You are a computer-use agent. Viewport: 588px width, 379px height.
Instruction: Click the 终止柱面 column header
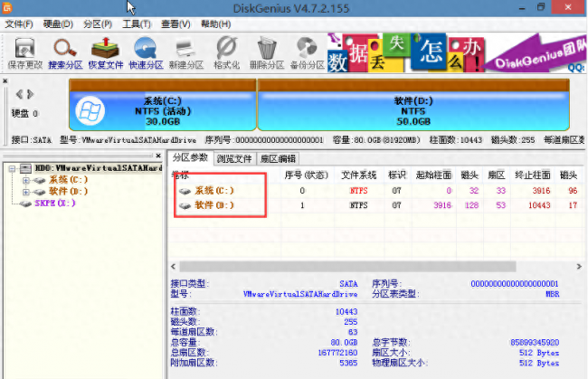tap(533, 175)
